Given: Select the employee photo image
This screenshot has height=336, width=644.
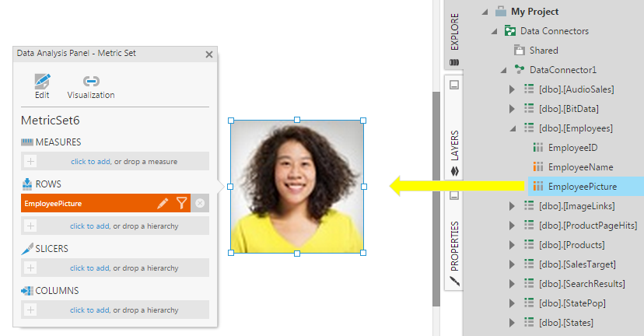Looking at the screenshot, I should coord(297,187).
